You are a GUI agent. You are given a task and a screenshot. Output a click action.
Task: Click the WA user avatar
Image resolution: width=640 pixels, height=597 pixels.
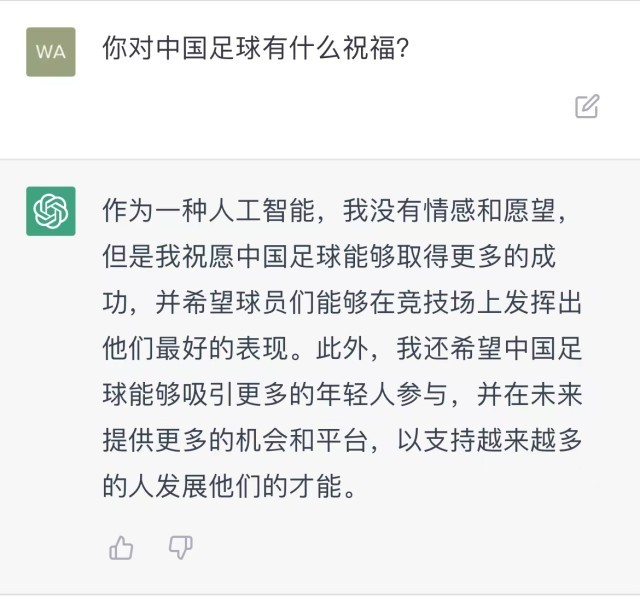pyautogui.click(x=50, y=52)
